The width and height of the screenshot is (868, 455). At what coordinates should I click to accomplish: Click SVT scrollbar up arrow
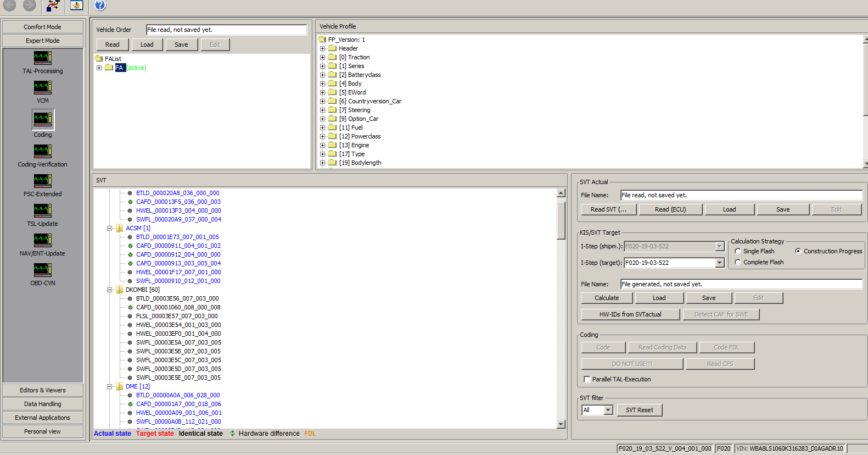(561, 193)
